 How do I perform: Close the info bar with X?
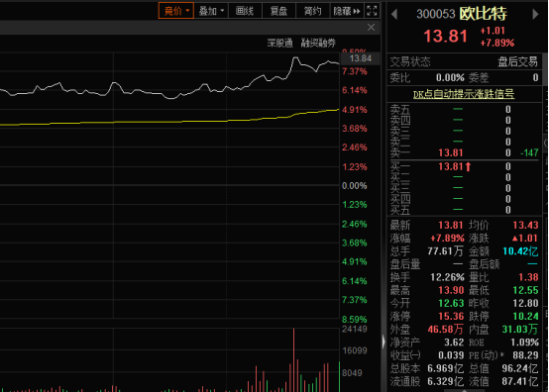[x=372, y=28]
